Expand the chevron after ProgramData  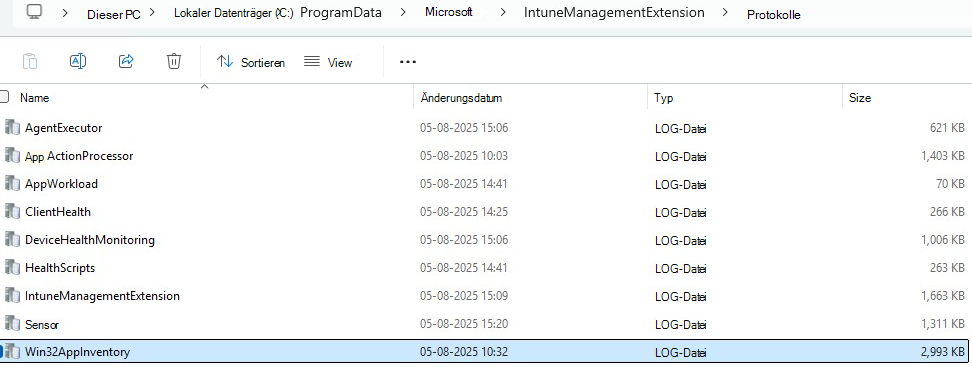click(x=404, y=13)
